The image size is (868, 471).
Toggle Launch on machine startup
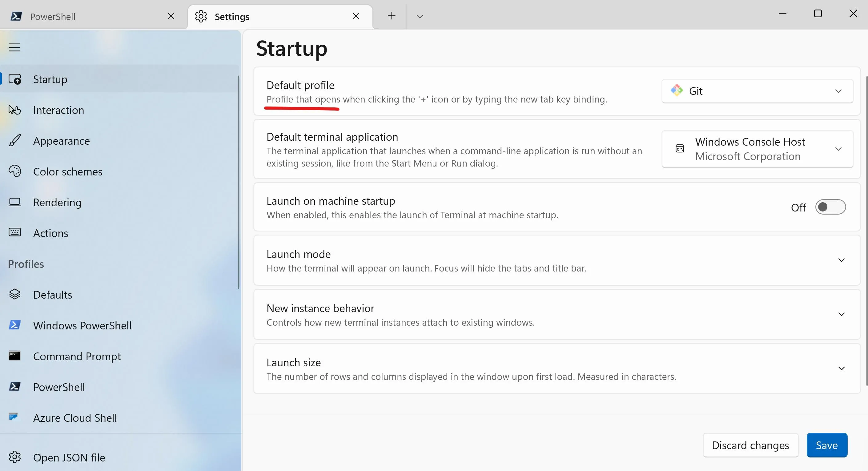(831, 207)
